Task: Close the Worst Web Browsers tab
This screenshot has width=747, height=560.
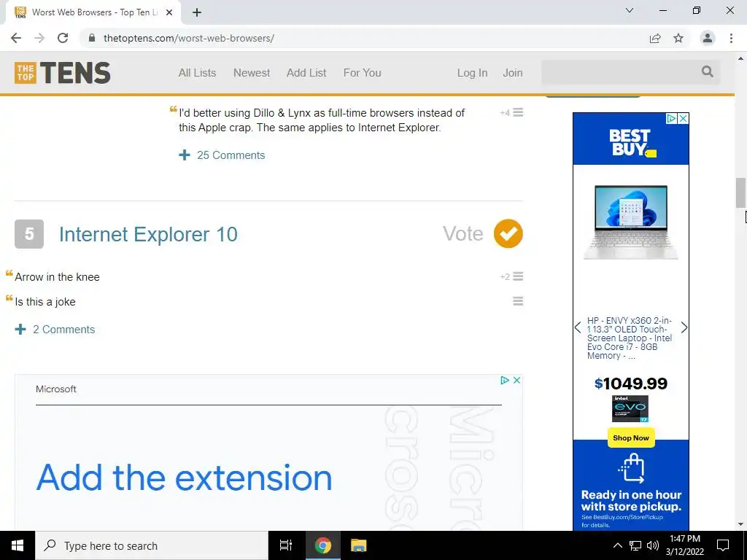Action: coord(169,12)
